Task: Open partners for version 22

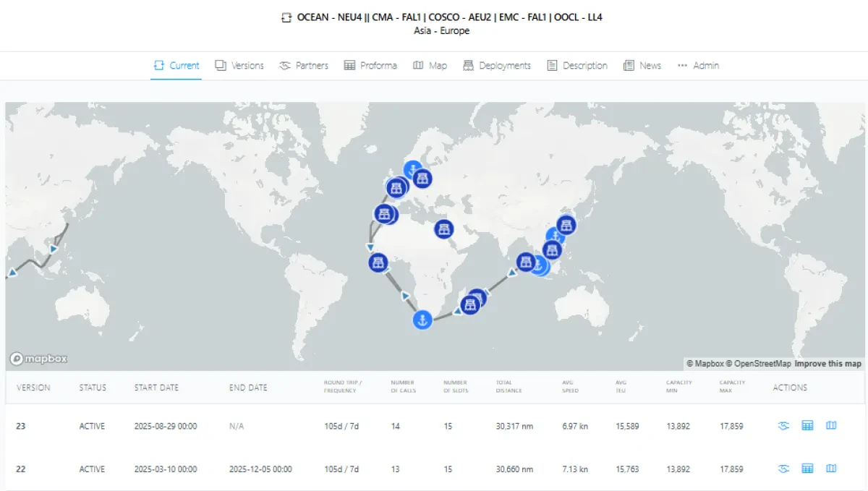Action: point(783,469)
